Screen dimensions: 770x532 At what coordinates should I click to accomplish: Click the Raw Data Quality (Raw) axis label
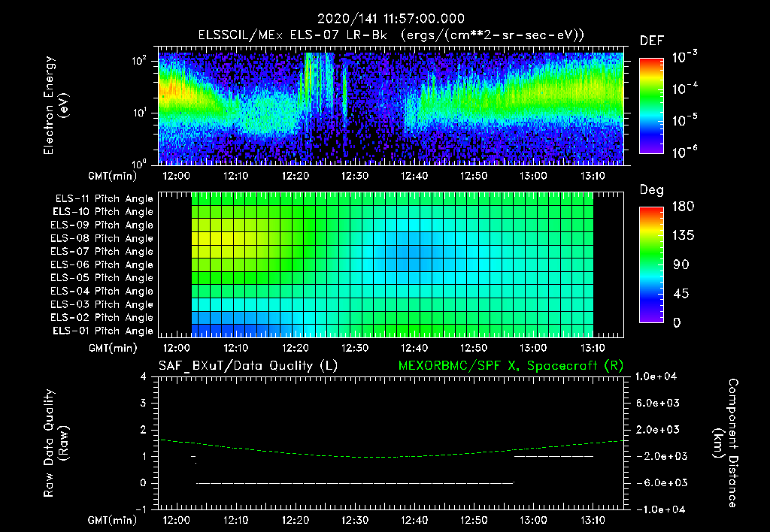56,443
